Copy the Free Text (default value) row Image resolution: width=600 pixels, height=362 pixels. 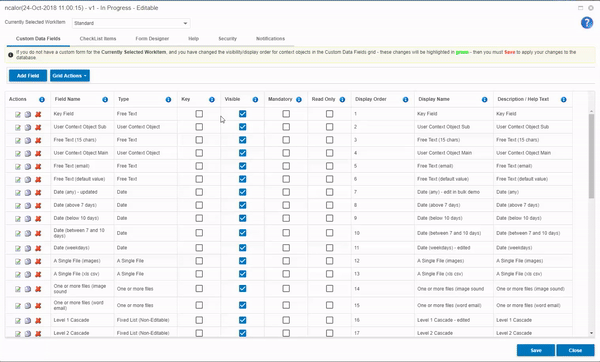pos(28,179)
